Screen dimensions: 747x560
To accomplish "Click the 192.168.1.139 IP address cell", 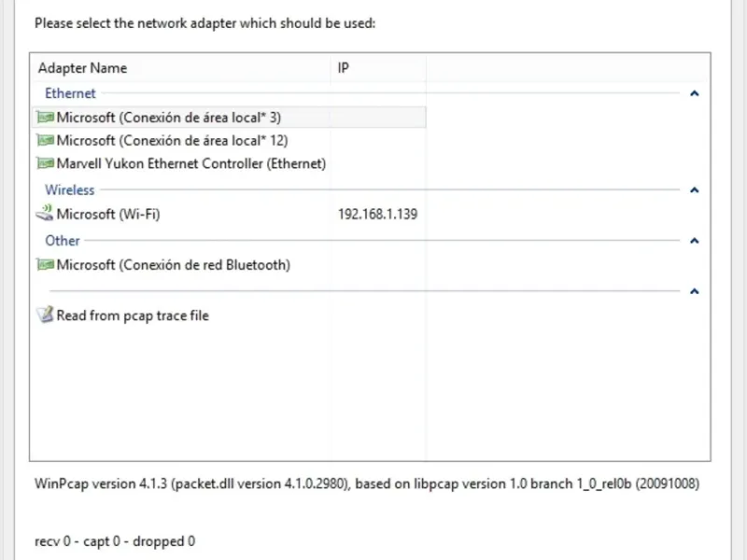I will click(x=378, y=215).
